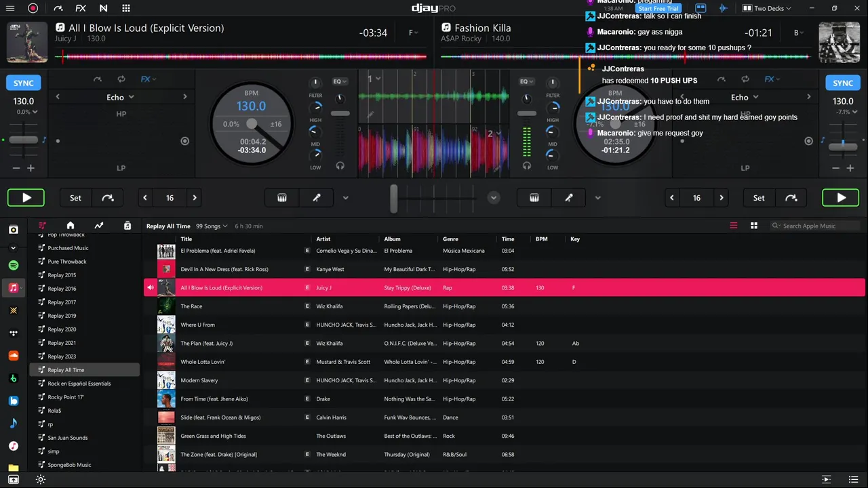Open Beatsource source in library sidebar
The width and height of the screenshot is (868, 488).
point(14,401)
